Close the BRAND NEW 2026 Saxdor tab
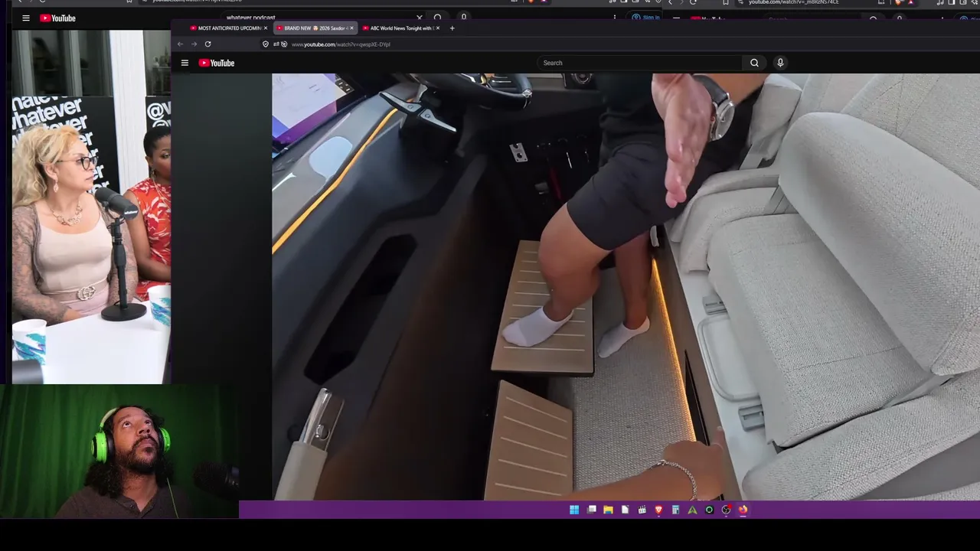The height and width of the screenshot is (551, 980). 351,28
